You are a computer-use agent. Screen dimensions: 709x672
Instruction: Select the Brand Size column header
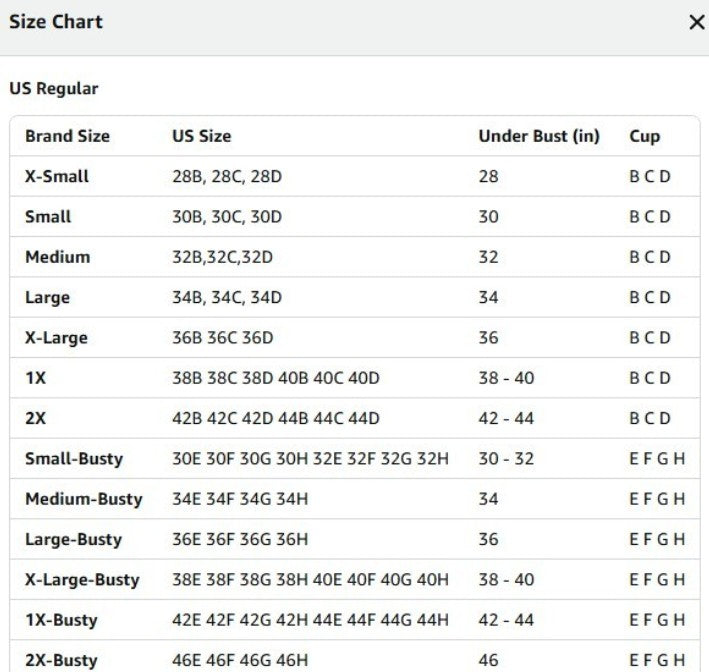pyautogui.click(x=67, y=136)
